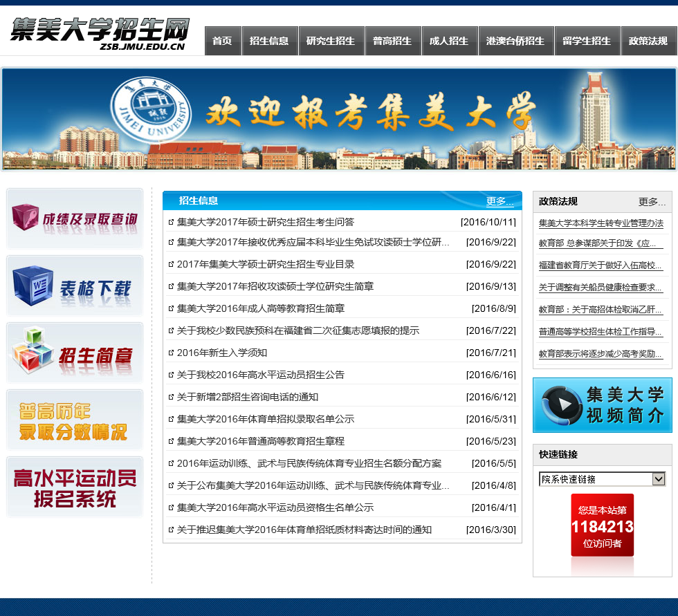This screenshot has height=616, width=678.
Task: Open 集美大学2016年高水平运动员资格生名单公示
Action: pos(275,507)
